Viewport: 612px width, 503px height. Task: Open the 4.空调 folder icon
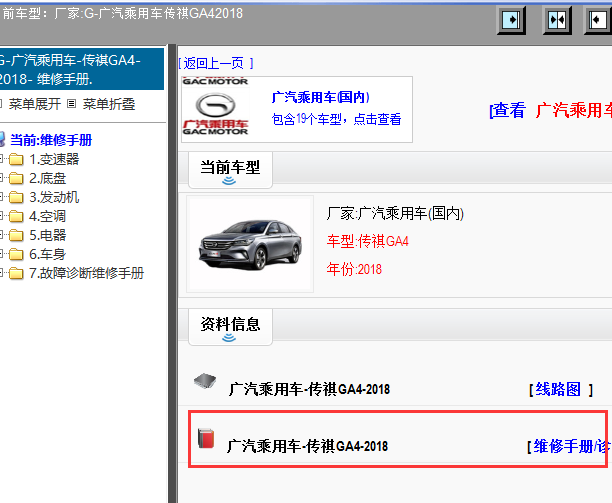16,216
